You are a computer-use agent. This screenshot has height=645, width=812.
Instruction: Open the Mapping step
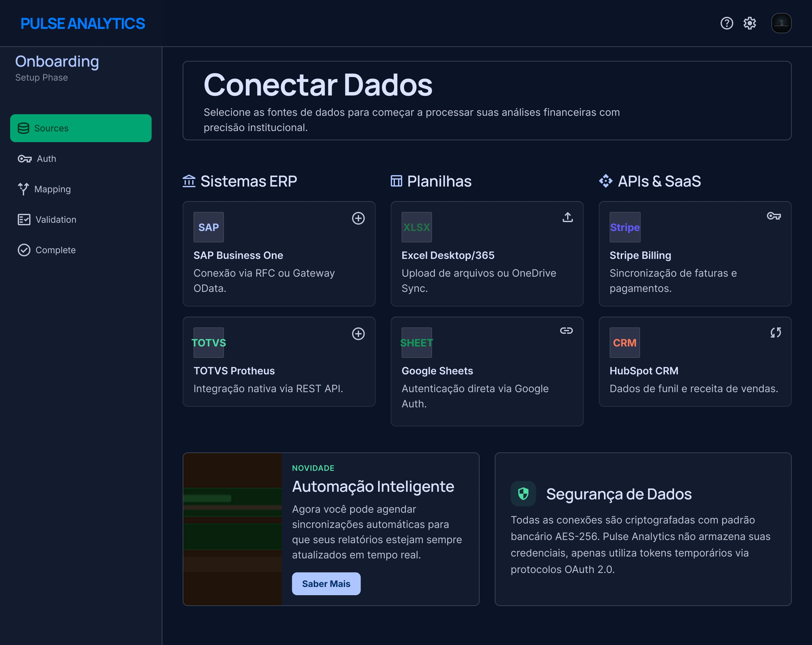(81, 189)
